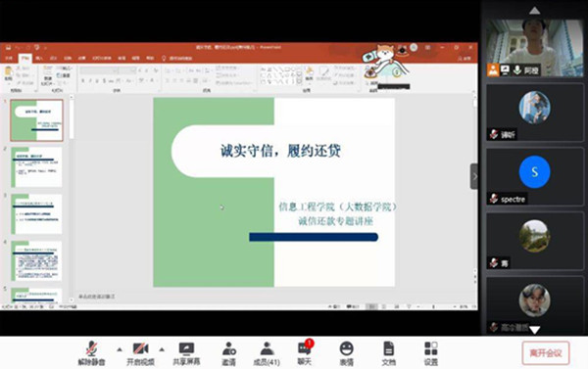The height and width of the screenshot is (369, 588).
Task: Open the slide Layout dropdown
Action: tap(64, 69)
